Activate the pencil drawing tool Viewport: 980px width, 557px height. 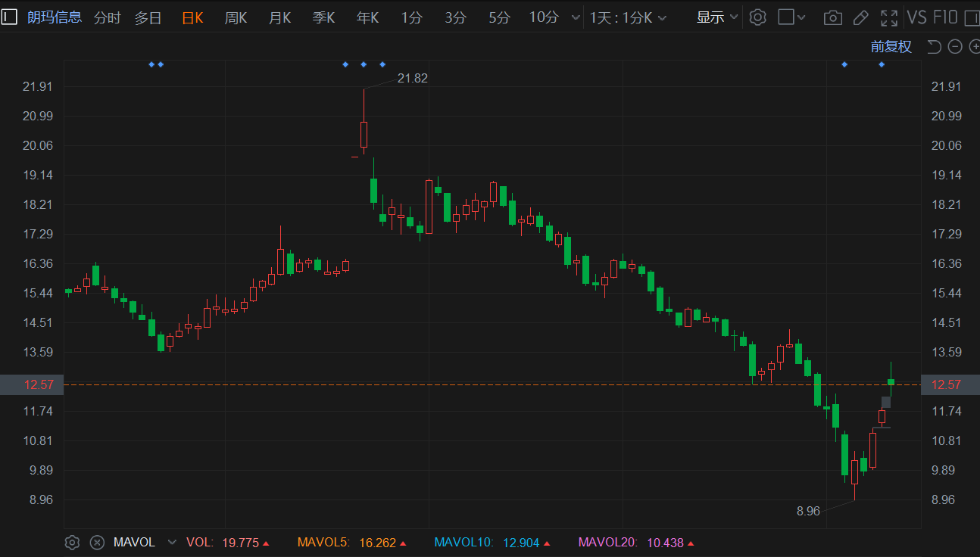click(860, 17)
